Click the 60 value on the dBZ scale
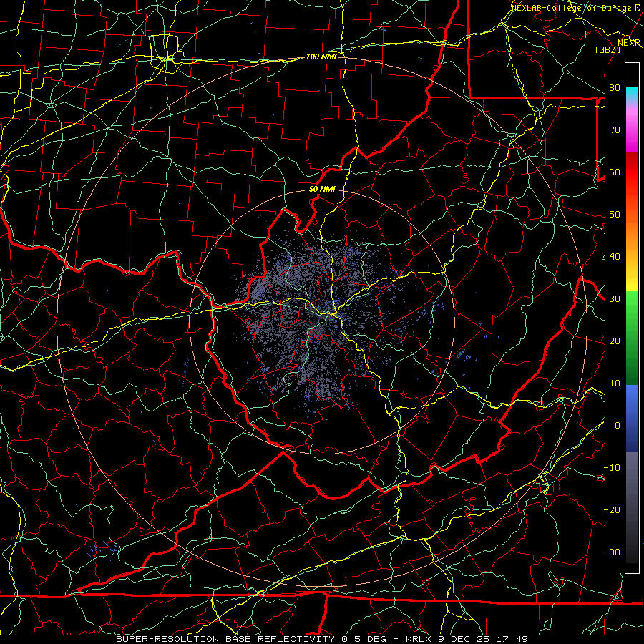 click(615, 172)
